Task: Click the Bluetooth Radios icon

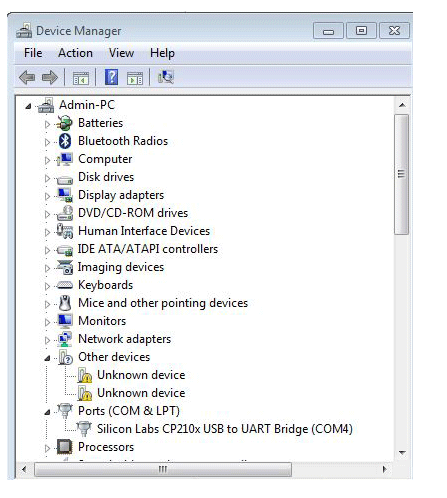Action: (65, 141)
